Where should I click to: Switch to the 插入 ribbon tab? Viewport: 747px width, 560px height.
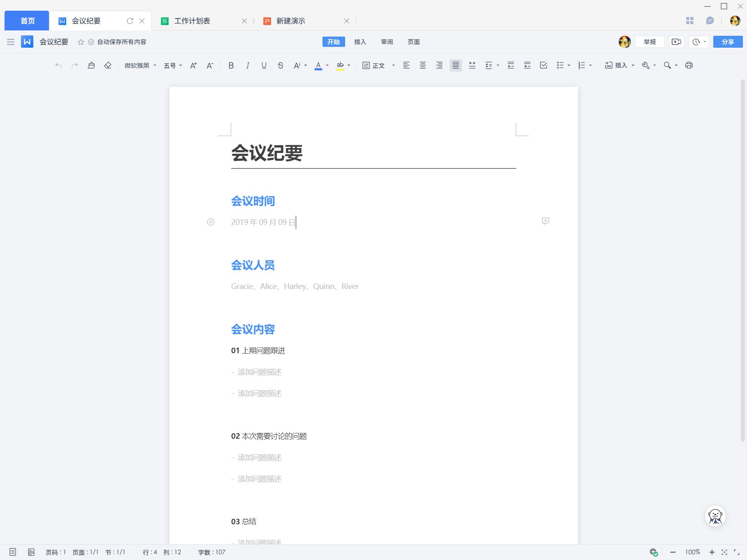point(360,42)
